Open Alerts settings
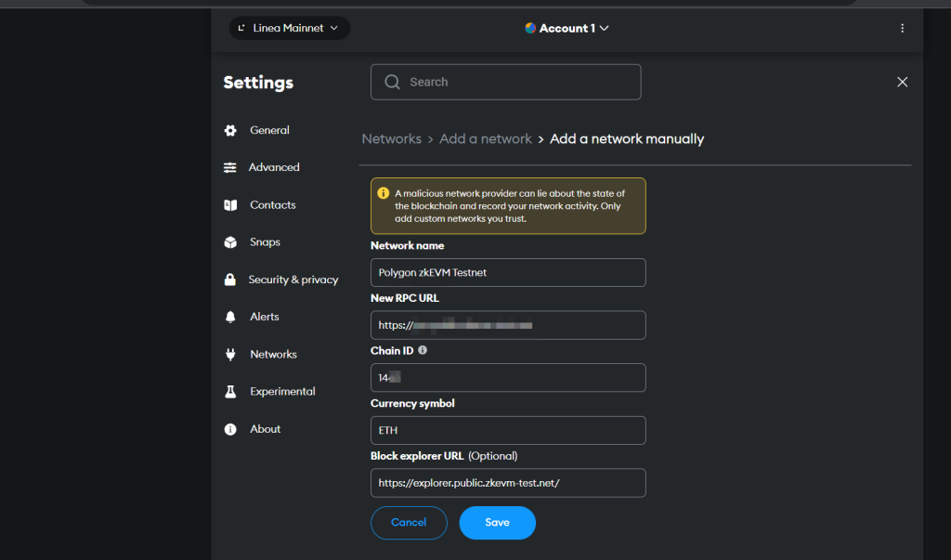The width and height of the screenshot is (951, 560). (265, 317)
